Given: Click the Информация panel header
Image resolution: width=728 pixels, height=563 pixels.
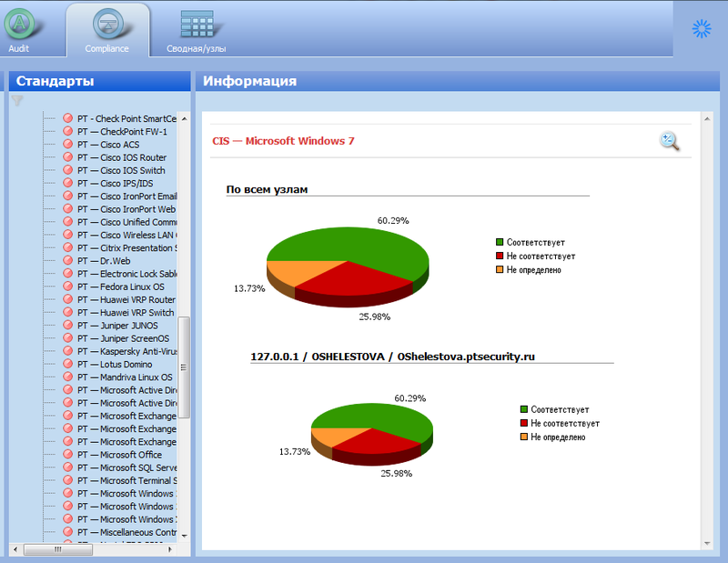Looking at the screenshot, I should click(458, 81).
